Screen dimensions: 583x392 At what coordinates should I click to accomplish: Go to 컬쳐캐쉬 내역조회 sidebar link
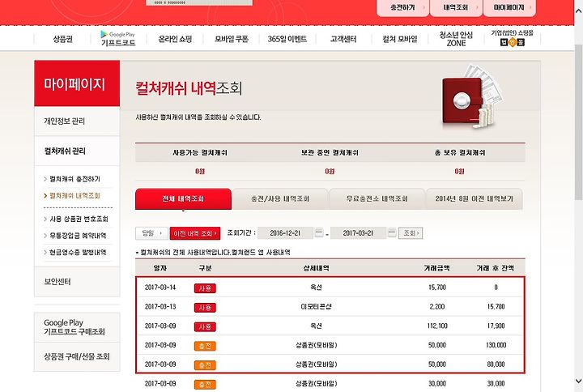[x=74, y=196]
